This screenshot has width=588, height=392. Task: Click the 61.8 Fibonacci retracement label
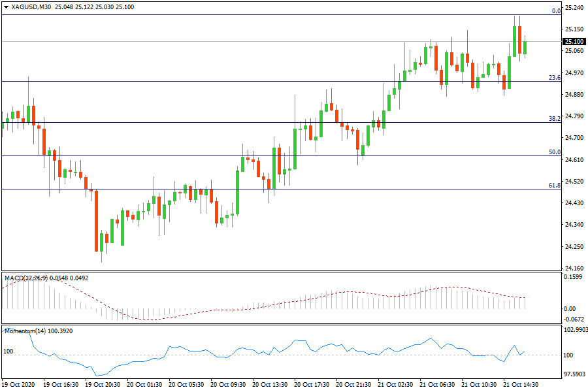pyautogui.click(x=554, y=186)
